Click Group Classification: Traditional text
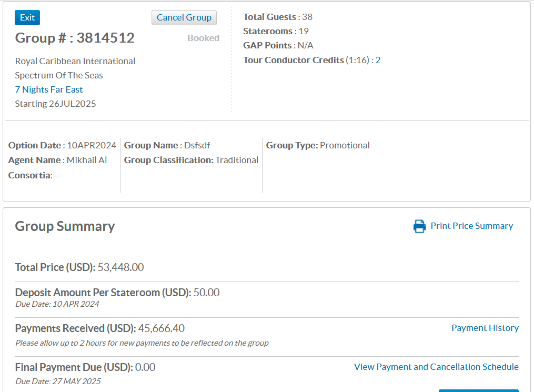Viewport: 534px width, 392px height. 191,160
